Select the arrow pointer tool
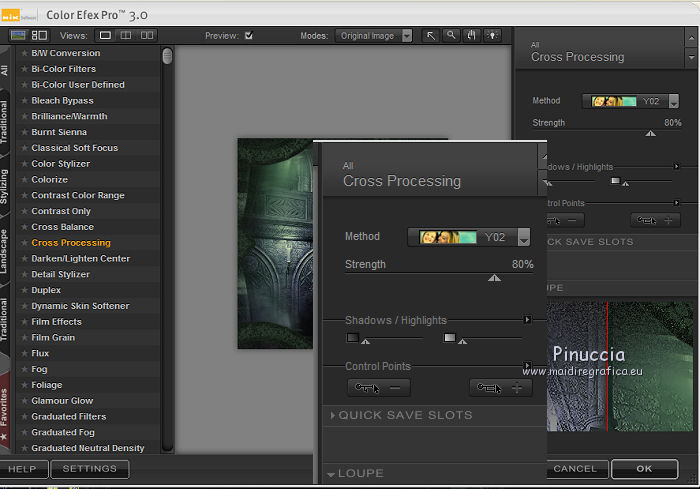The height and width of the screenshot is (489, 700). pyautogui.click(x=431, y=36)
